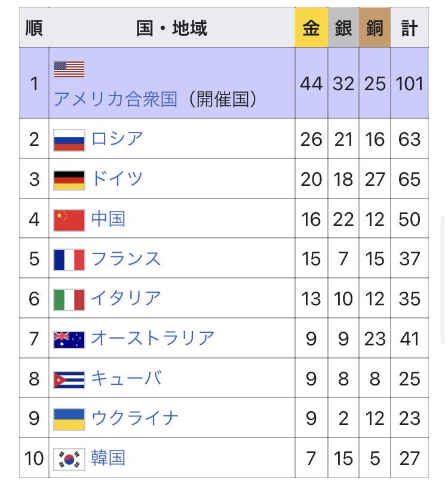448x484 pixels.
Task: Click the South Korea flag icon
Action: point(69,459)
